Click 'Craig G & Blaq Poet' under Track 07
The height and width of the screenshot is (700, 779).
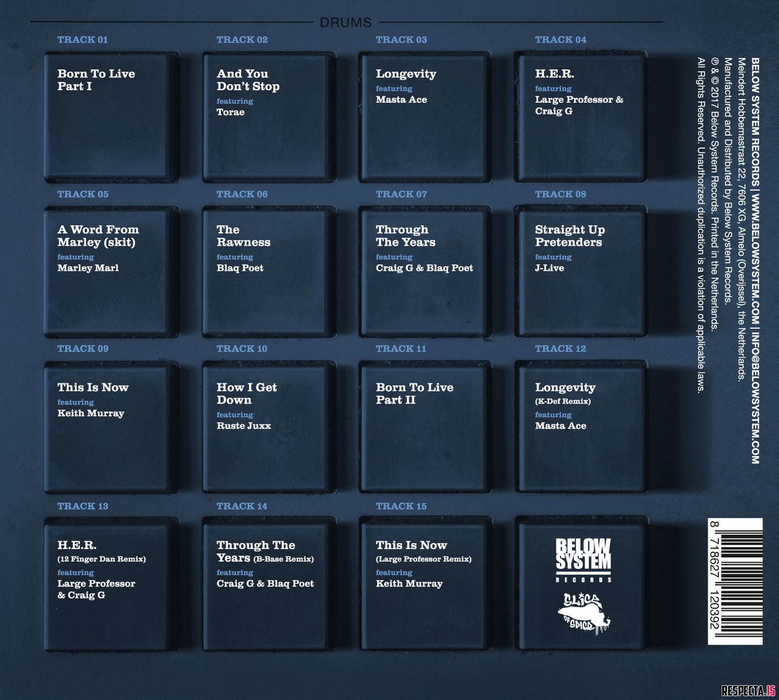pos(424,268)
